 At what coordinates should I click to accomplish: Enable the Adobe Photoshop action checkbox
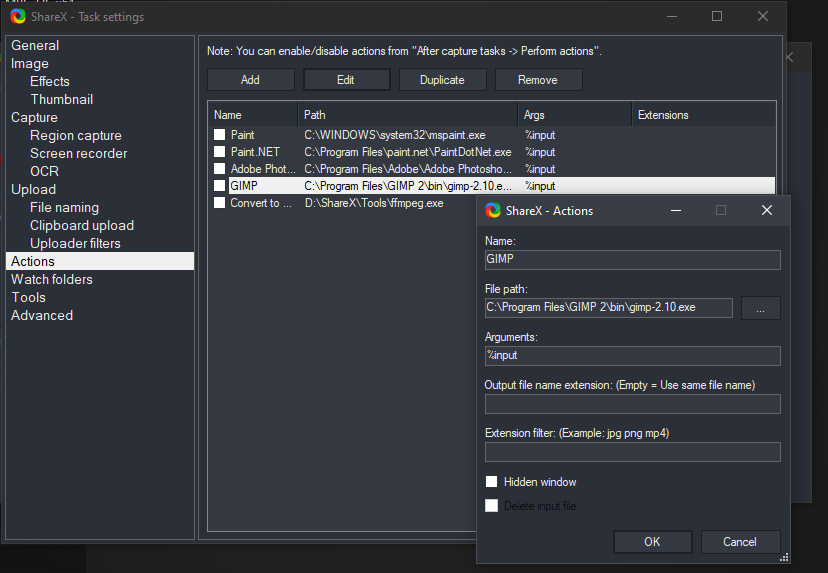[x=219, y=168]
